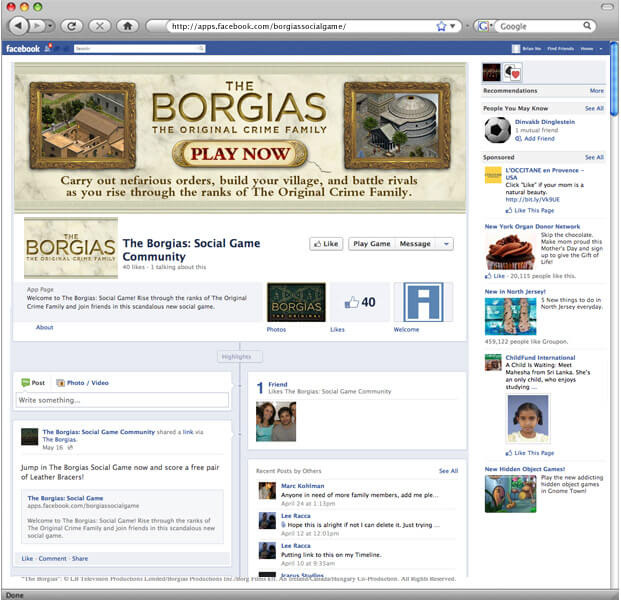Click the Stop loading X button
The width and height of the screenshot is (621, 600).
click(100, 26)
